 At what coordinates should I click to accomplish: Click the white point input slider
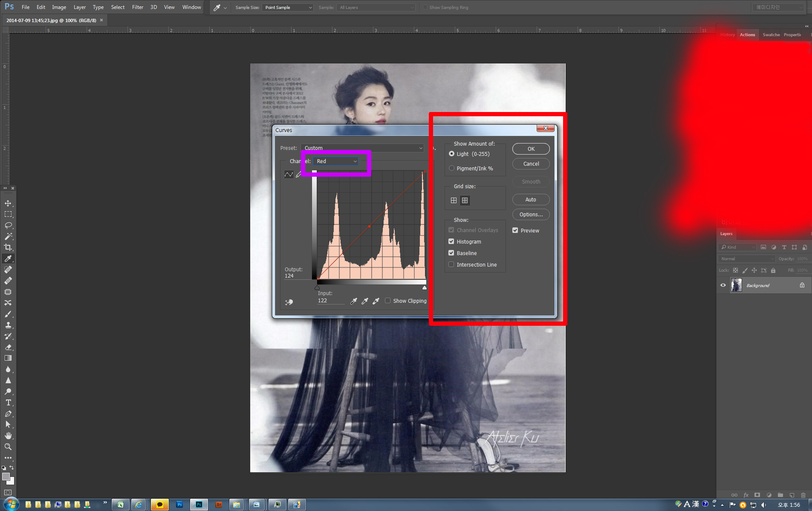[x=425, y=288]
